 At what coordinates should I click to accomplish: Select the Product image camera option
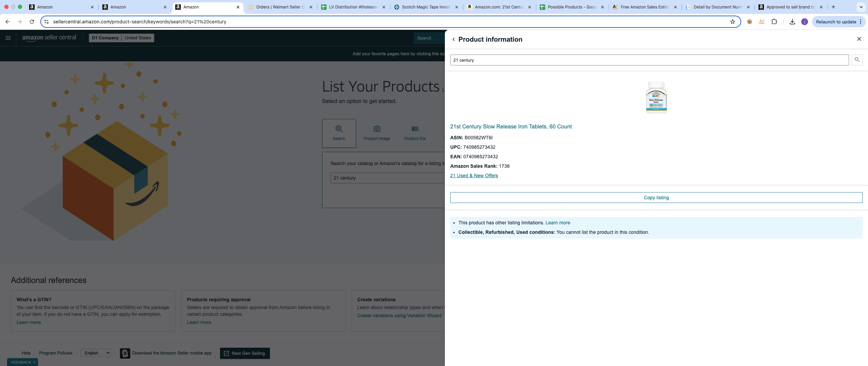point(377,133)
